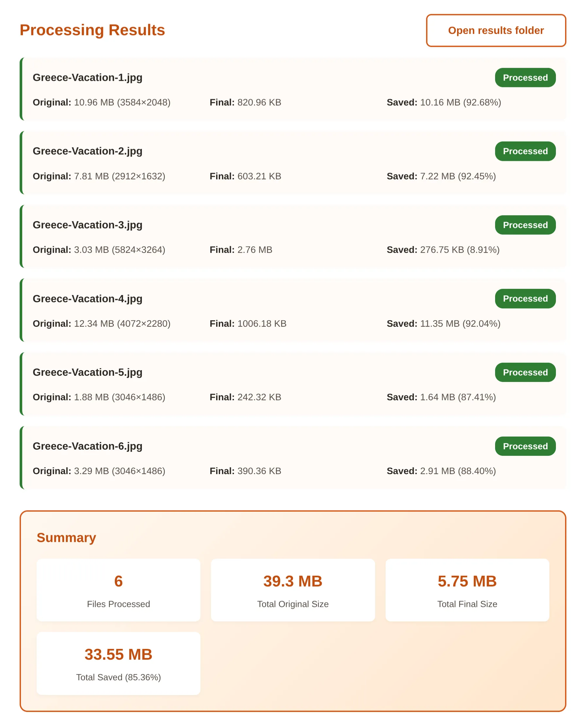Click the Processed badge on Greece-Vacation-1.jpg
The image size is (586, 728).
point(525,78)
